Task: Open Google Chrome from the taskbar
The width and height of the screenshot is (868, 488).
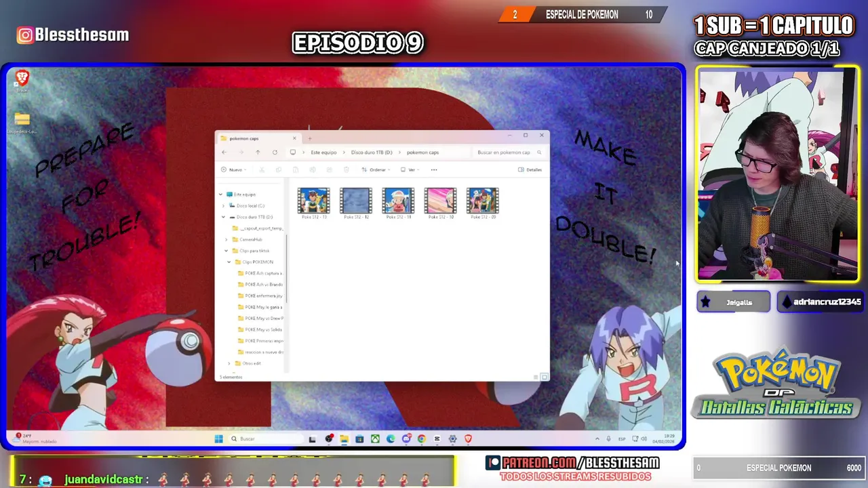Action: 421,439
